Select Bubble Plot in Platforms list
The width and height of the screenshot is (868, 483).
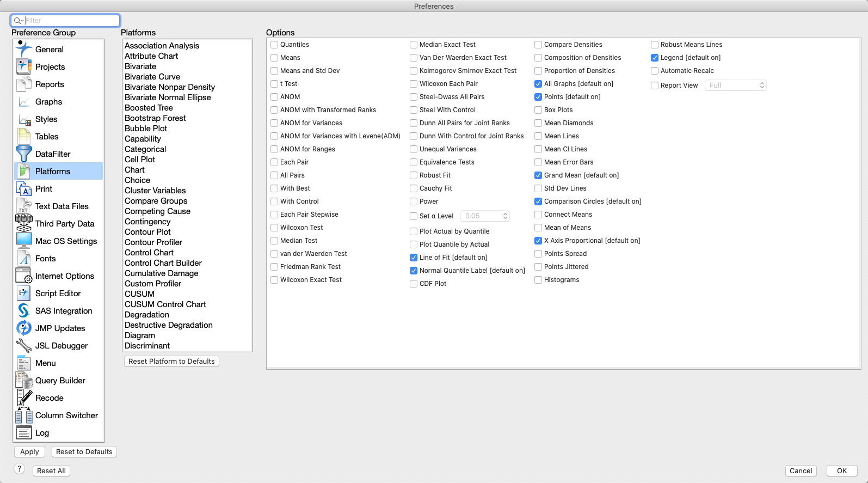(x=146, y=129)
